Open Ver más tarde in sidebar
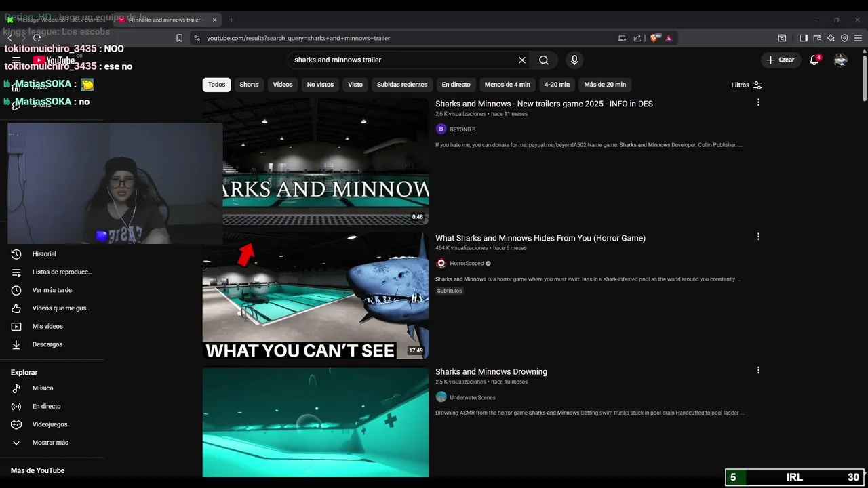This screenshot has width=868, height=488. point(52,290)
